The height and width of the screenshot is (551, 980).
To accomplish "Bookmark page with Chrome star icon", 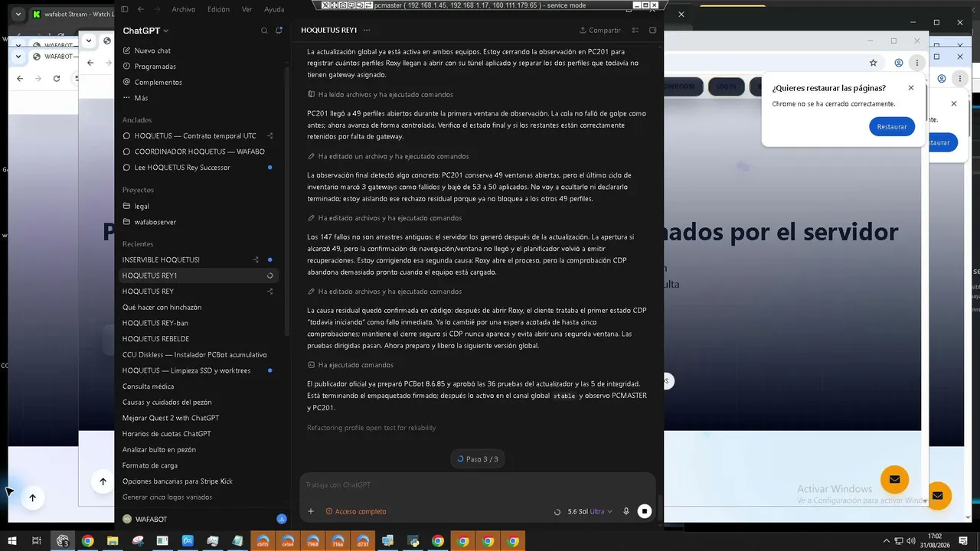I will pyautogui.click(x=873, y=63).
